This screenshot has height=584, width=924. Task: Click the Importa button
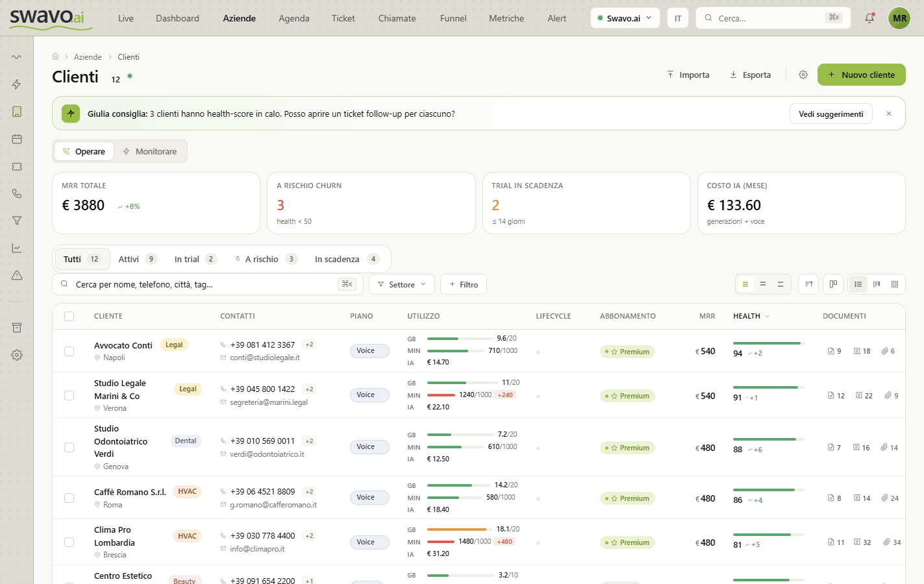coord(688,75)
